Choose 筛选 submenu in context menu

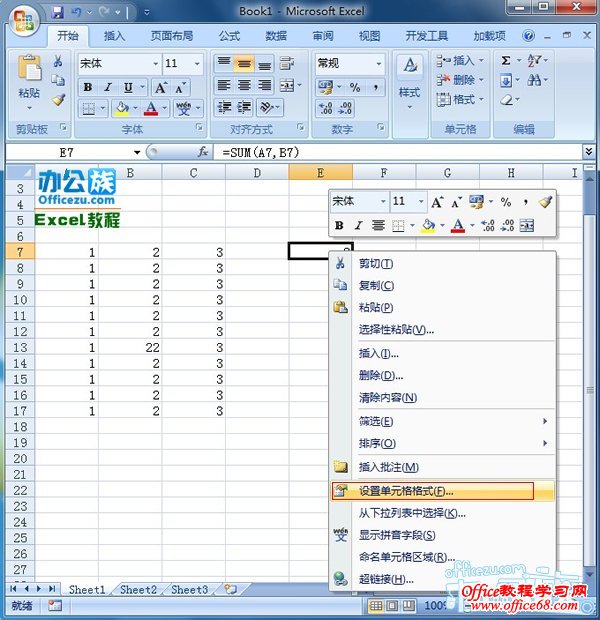442,421
